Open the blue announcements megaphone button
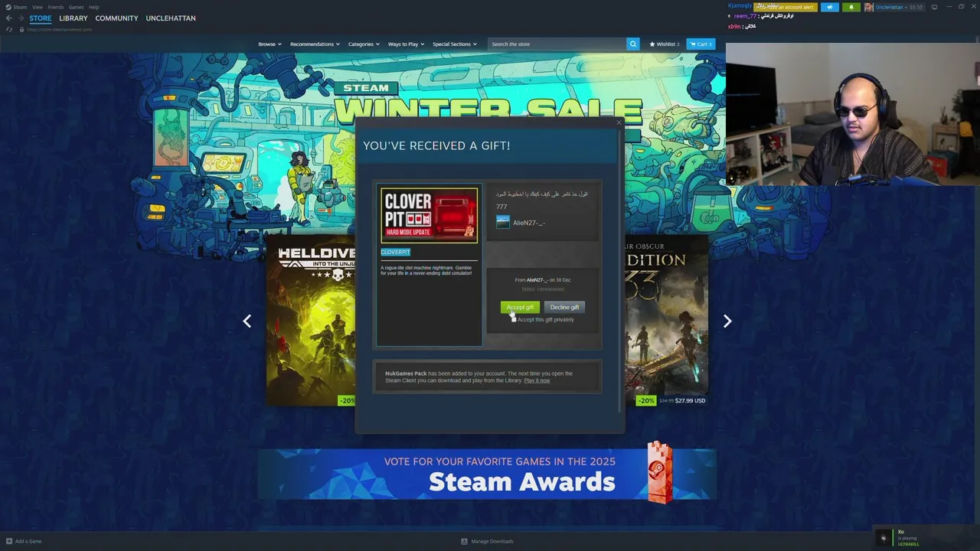 [829, 7]
